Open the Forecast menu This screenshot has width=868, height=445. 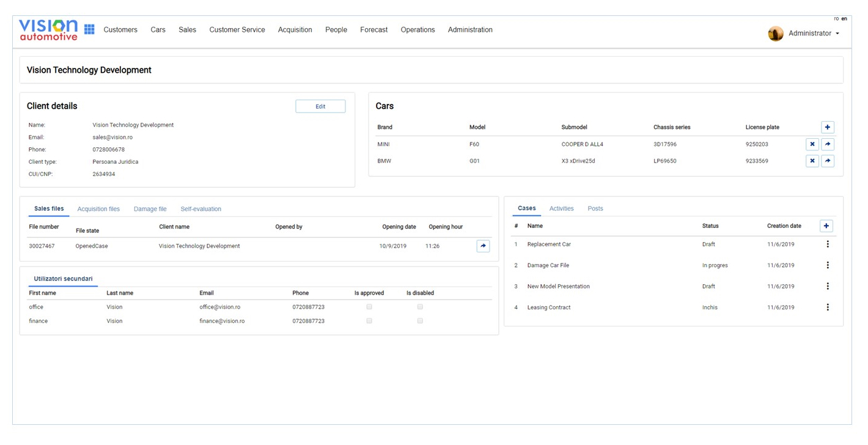pyautogui.click(x=373, y=29)
